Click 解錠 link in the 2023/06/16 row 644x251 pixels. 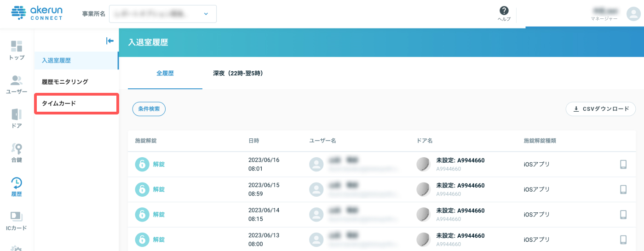(159, 164)
